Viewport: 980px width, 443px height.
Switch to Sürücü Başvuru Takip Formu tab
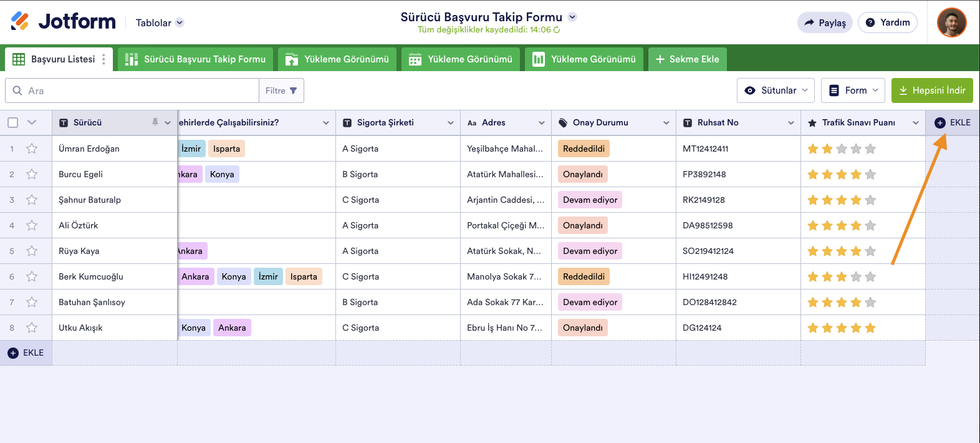click(196, 59)
